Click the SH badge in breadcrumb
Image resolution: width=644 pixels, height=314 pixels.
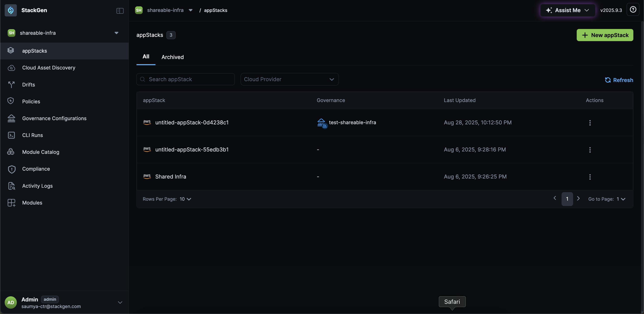point(139,10)
